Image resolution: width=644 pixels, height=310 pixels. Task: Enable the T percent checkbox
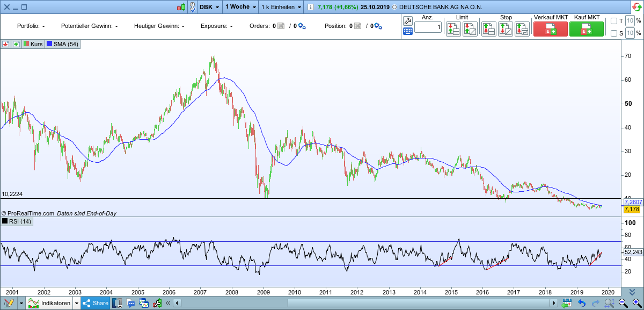point(614,21)
